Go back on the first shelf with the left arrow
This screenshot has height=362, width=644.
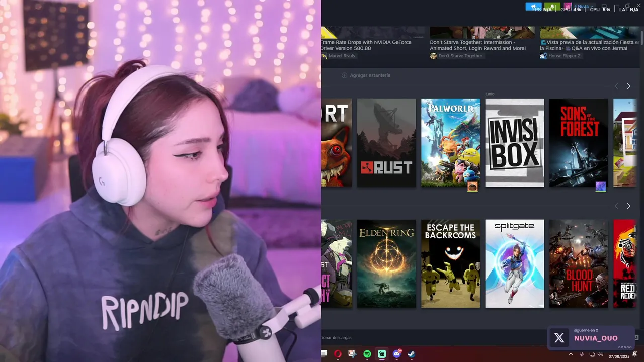(616, 86)
